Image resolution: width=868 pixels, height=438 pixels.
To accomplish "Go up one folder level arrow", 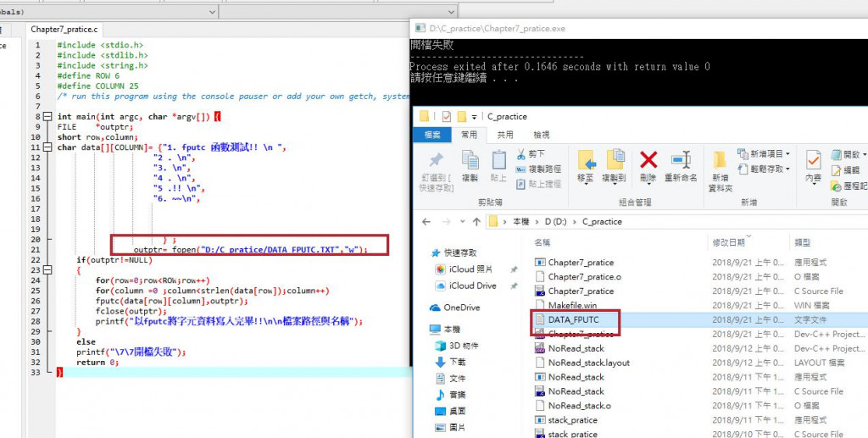I will click(476, 222).
